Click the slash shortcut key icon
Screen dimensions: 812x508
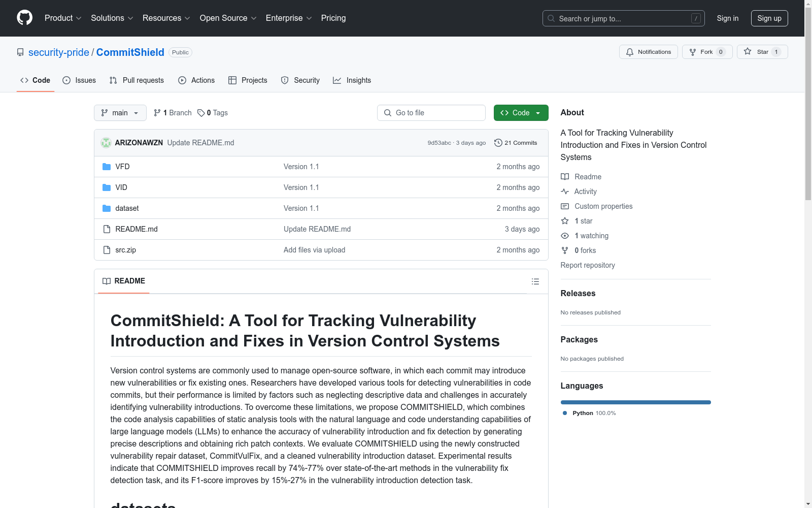(696, 18)
